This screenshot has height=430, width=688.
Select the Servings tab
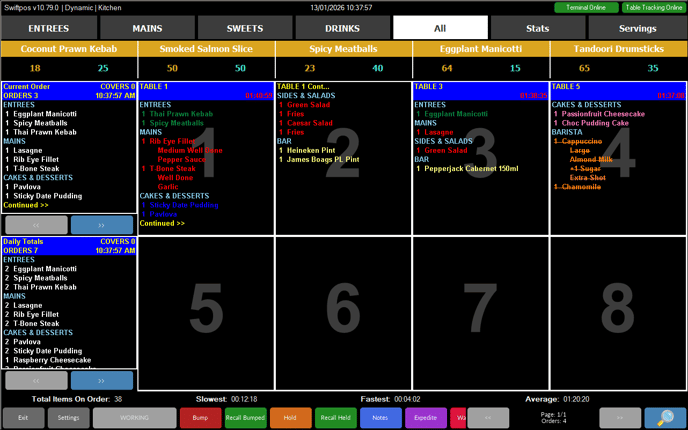pyautogui.click(x=637, y=28)
